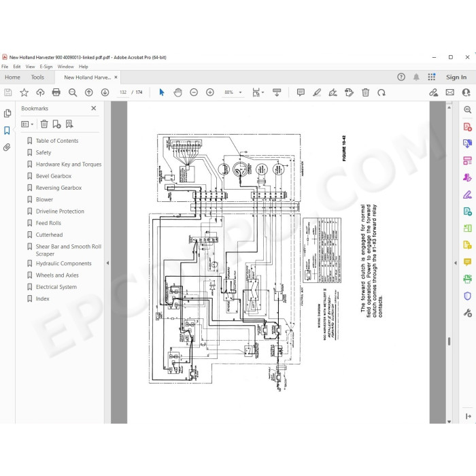
Task: Open the Window menu
Action: tap(65, 67)
